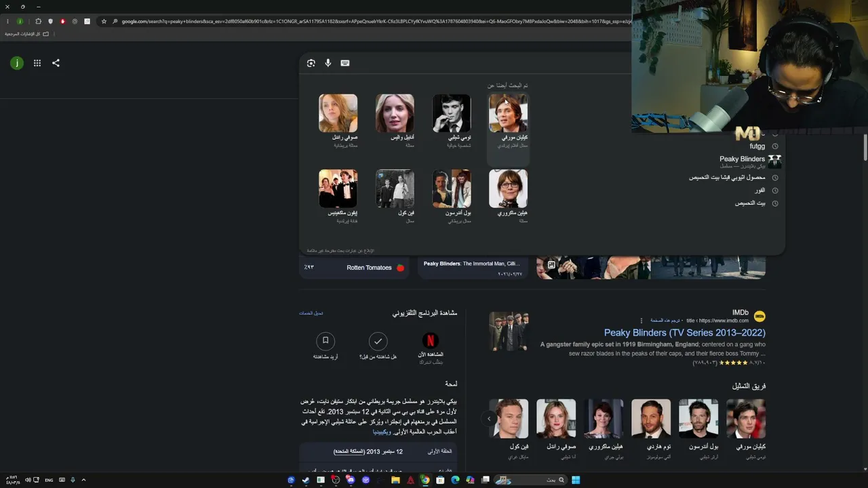Open the on-screen keyboard input tool
This screenshot has width=868, height=488.
click(x=345, y=63)
